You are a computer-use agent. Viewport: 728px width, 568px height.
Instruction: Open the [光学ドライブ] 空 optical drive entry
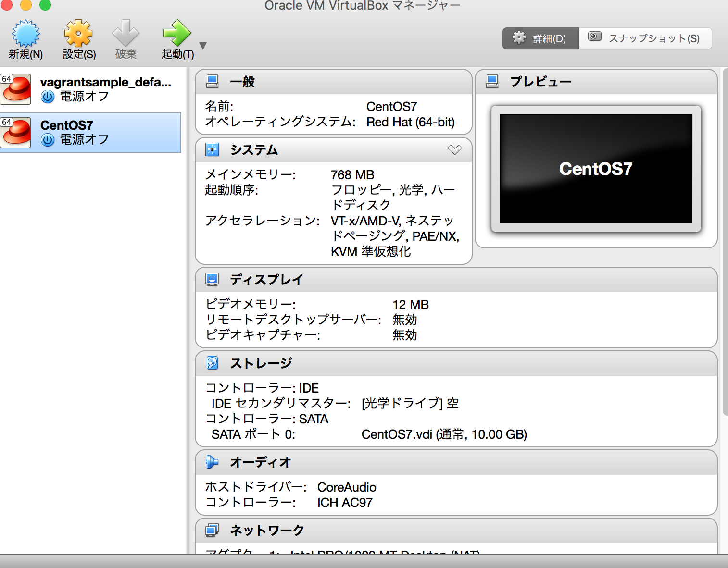click(409, 403)
